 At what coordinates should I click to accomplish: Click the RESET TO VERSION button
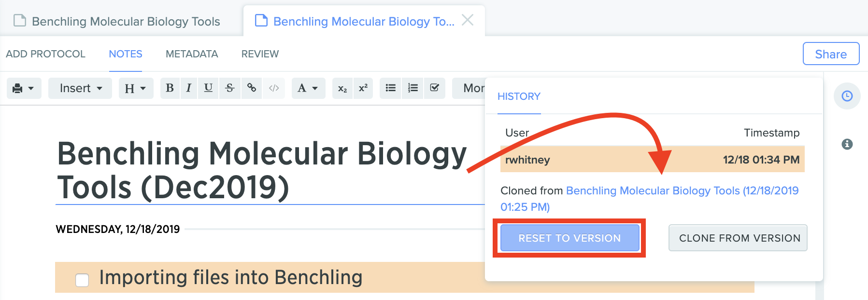(x=569, y=238)
